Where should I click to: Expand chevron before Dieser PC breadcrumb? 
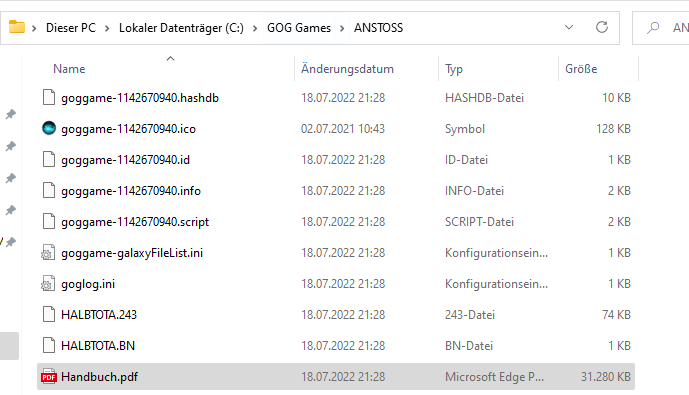pyautogui.click(x=34, y=29)
